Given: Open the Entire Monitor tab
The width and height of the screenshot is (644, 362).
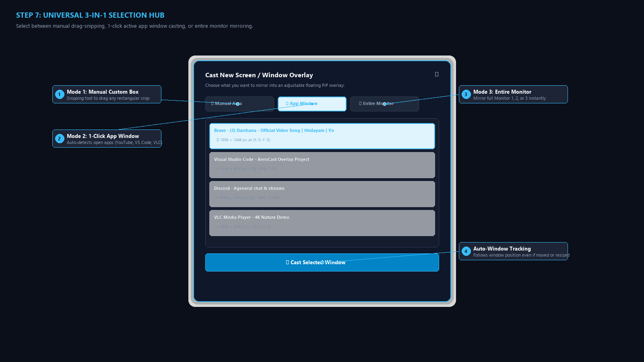Looking at the screenshot, I should 384,104.
